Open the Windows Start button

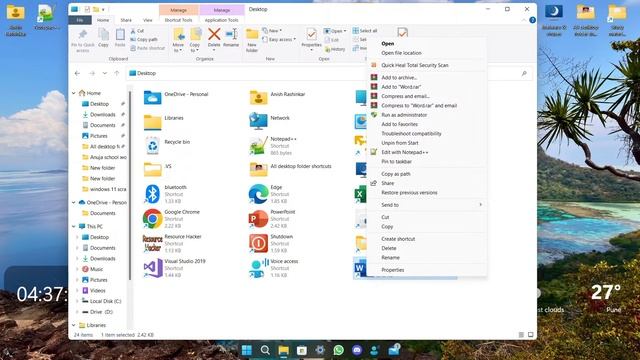[247, 350]
